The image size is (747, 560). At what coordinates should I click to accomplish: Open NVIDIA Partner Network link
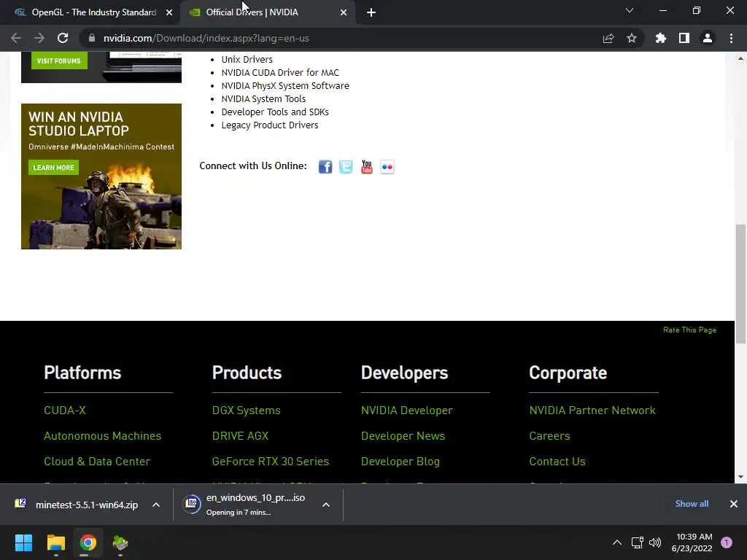coord(592,411)
